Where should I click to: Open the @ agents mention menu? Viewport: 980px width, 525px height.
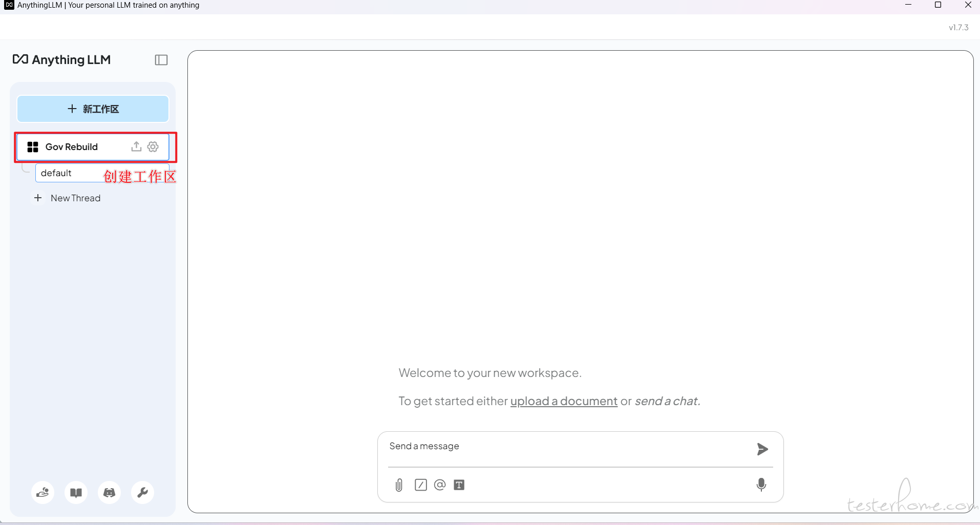[440, 485]
